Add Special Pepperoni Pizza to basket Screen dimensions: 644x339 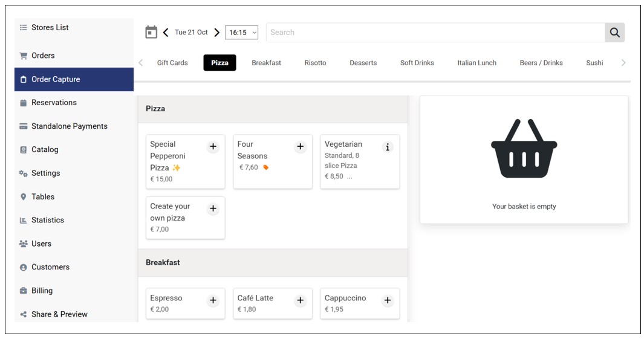click(213, 147)
